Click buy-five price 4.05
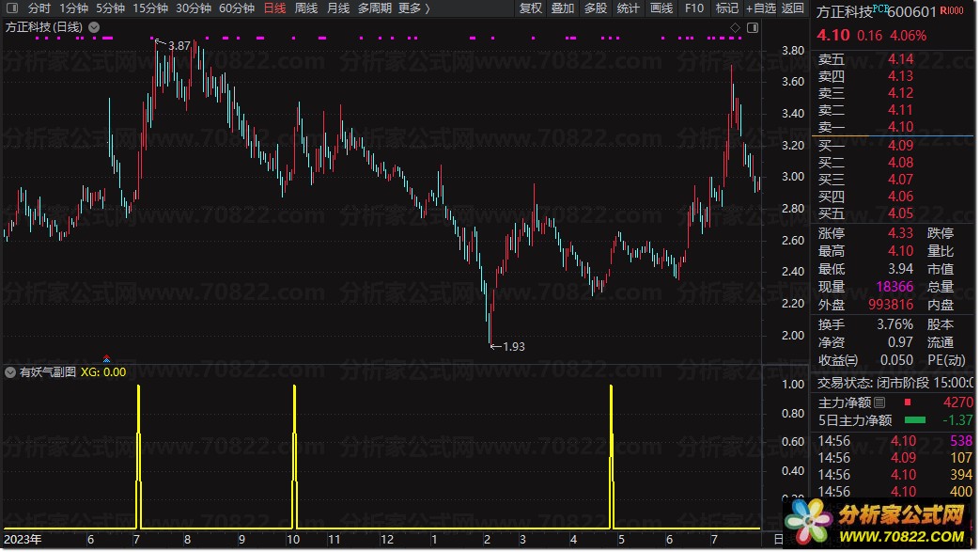This screenshot has height=552, width=980. pyautogui.click(x=901, y=213)
